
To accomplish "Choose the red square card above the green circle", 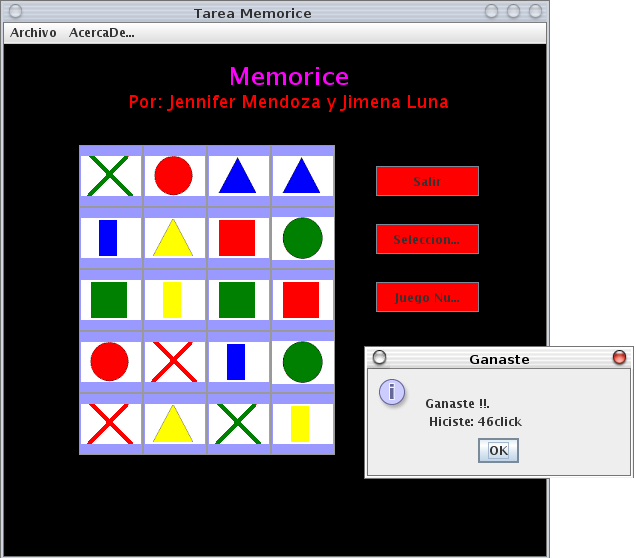I will pyautogui.click(x=303, y=300).
